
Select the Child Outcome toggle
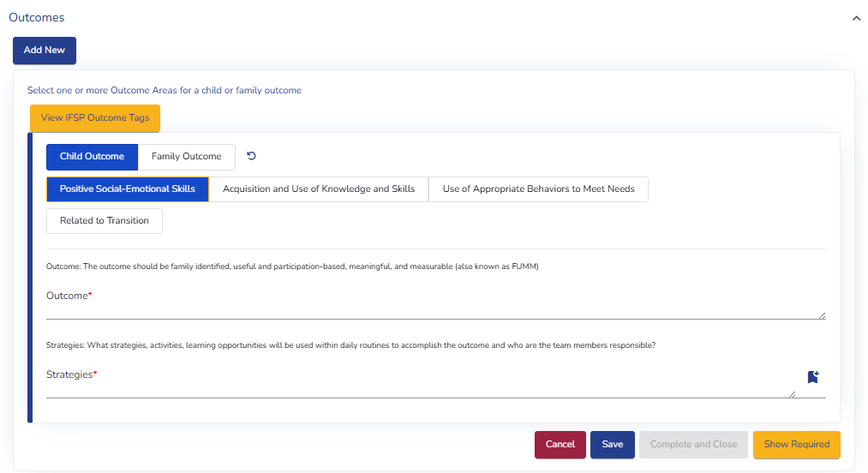(92, 157)
